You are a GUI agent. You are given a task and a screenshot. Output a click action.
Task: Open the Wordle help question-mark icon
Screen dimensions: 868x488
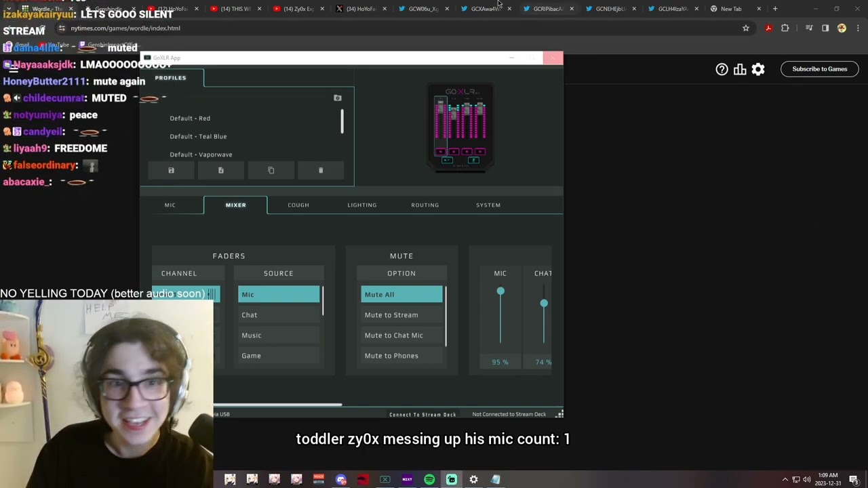tap(722, 69)
